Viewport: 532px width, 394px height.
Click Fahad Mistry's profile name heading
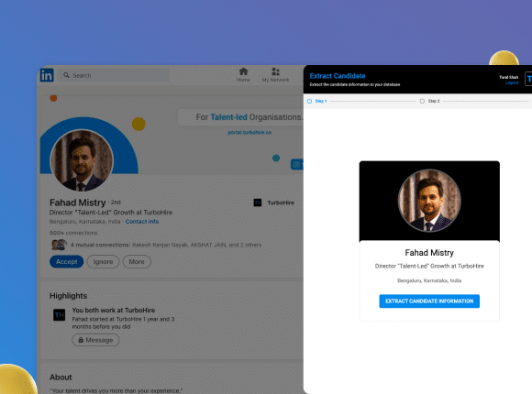pos(78,202)
